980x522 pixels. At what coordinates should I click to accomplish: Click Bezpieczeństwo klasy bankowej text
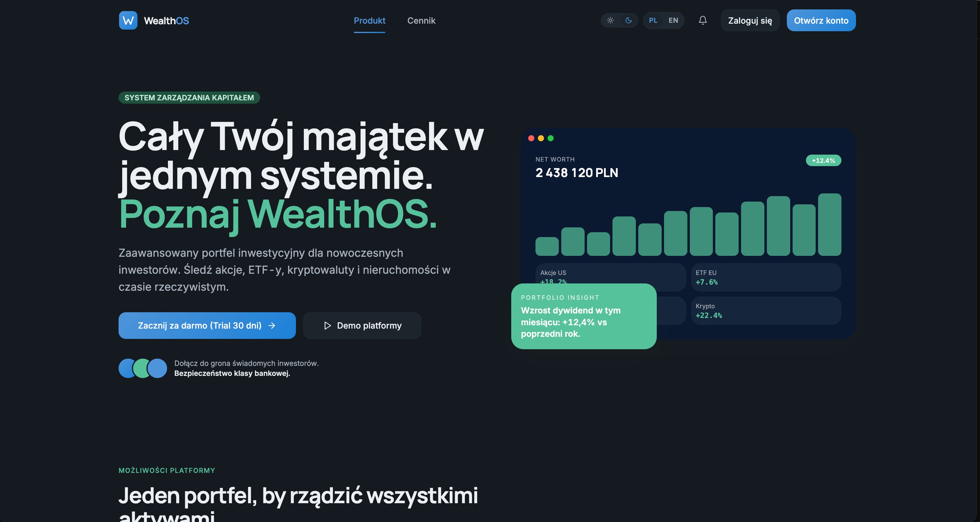(232, 373)
